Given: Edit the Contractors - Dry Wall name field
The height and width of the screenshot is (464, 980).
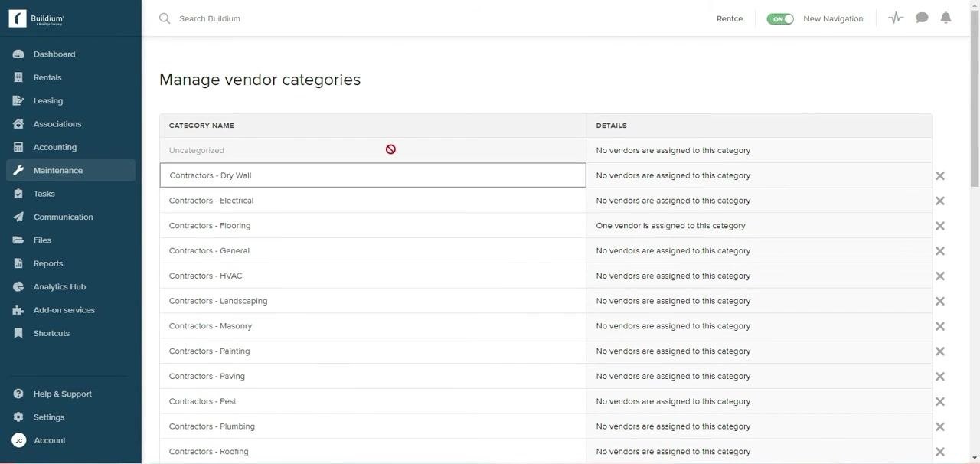Looking at the screenshot, I should click(x=373, y=175).
